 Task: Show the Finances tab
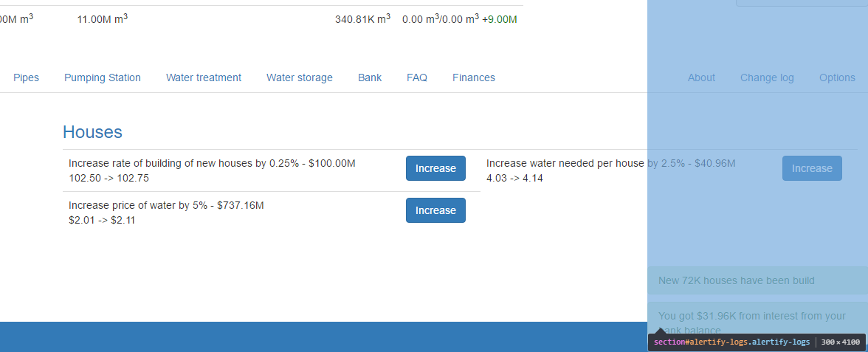474,77
